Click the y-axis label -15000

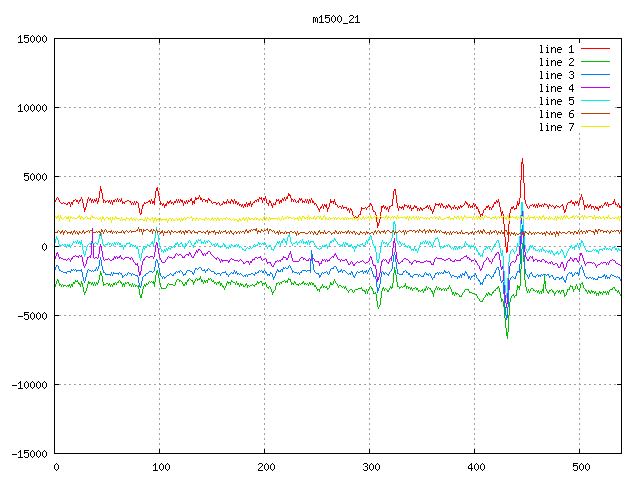[x=29, y=454]
